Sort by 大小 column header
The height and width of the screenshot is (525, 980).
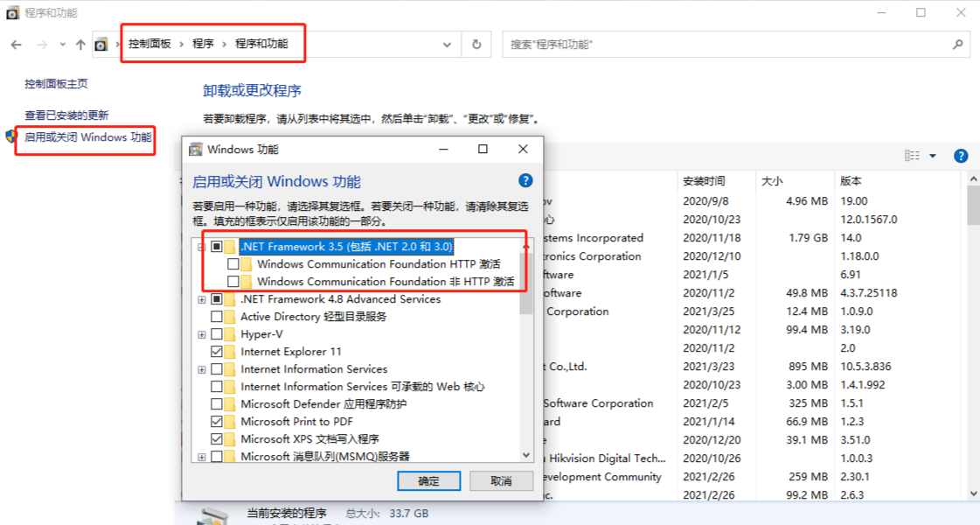[795, 181]
